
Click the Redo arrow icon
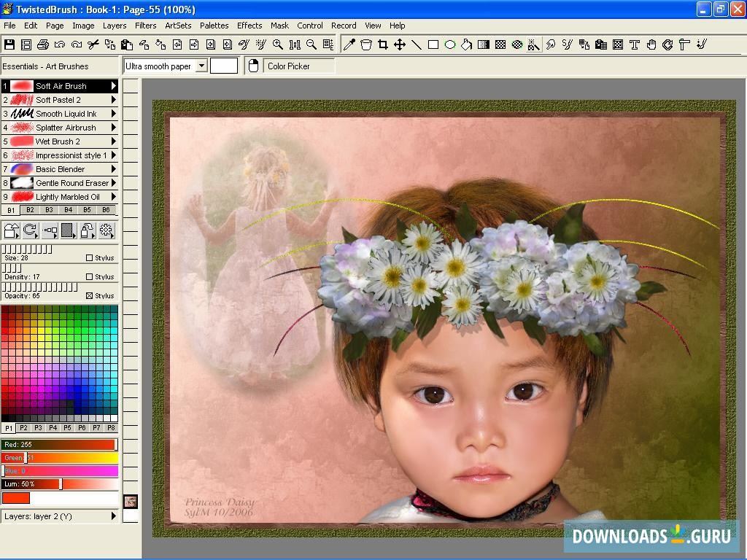(76, 44)
